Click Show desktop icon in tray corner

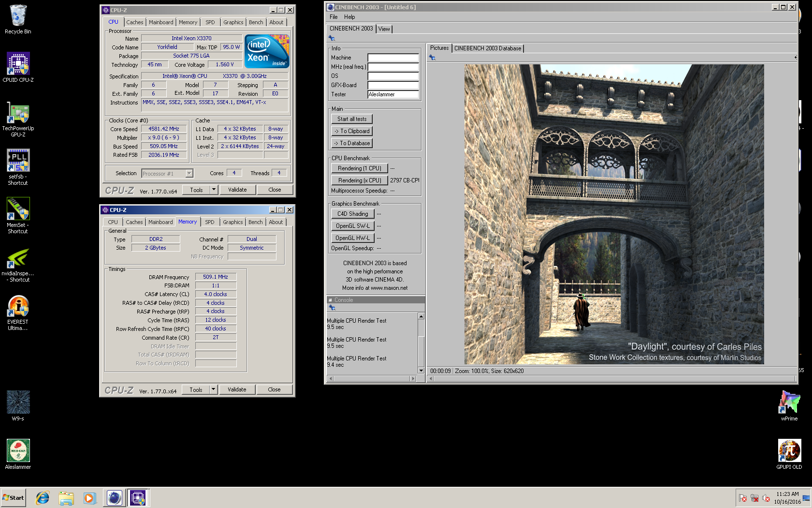click(806, 498)
